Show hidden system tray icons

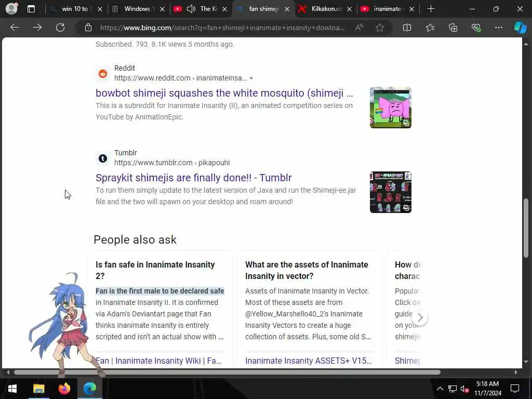pos(440,389)
